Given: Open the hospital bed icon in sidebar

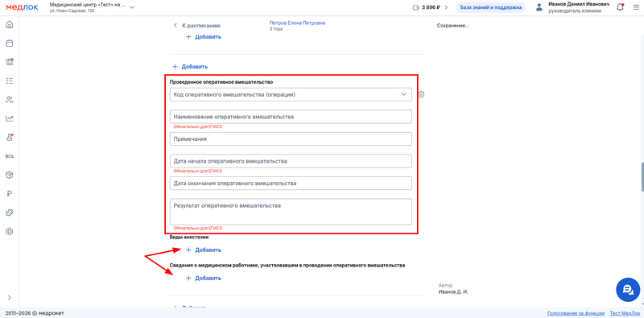Looking at the screenshot, I should pyautogui.click(x=10, y=156).
